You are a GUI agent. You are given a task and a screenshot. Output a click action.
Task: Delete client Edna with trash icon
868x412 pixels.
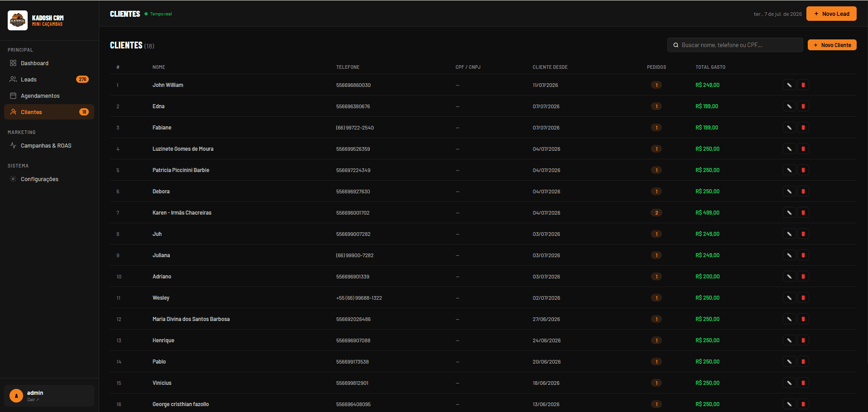[803, 106]
